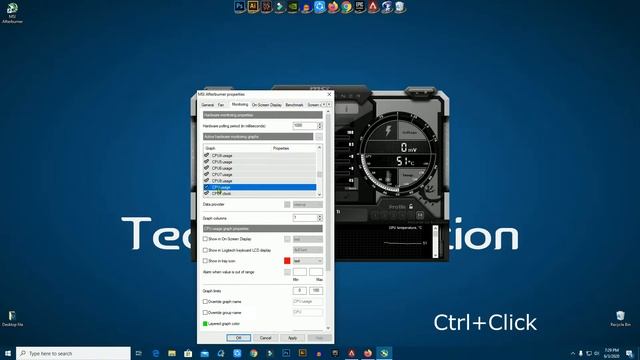Open Task View on the taskbar
640x360 pixels.
[x=139, y=353]
